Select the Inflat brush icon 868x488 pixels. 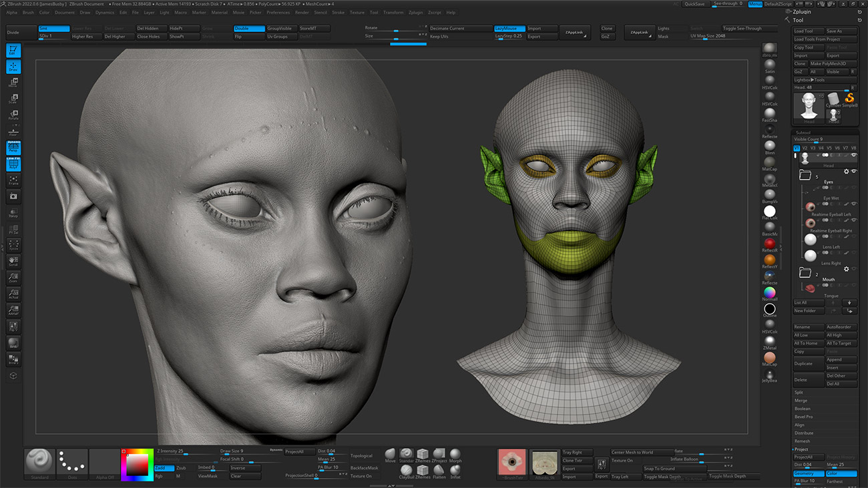455,471
